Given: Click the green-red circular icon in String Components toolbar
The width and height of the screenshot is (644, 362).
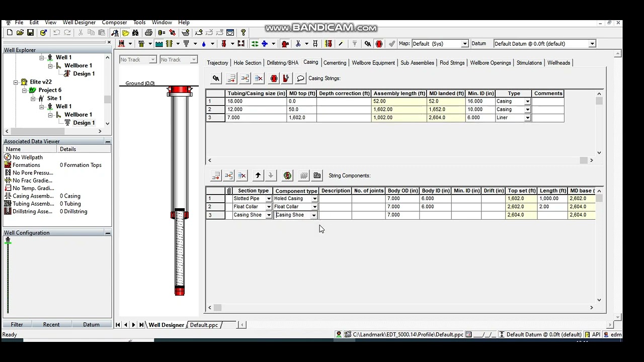Looking at the screenshot, I should 287,175.
